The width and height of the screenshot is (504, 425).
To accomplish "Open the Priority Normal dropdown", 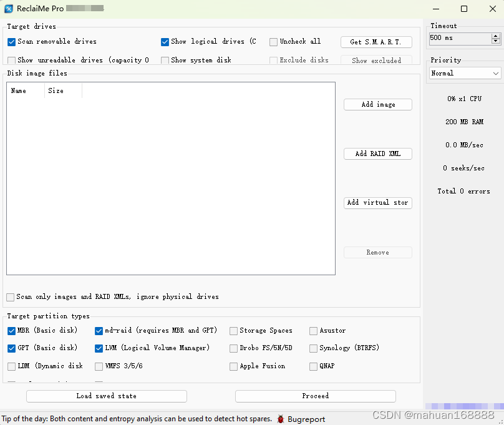I will pos(465,73).
